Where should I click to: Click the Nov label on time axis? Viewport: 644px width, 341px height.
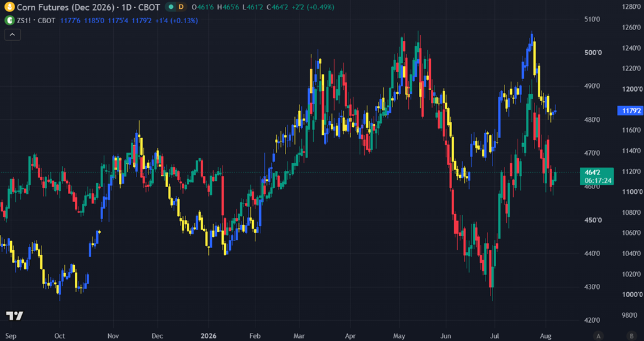pos(112,335)
